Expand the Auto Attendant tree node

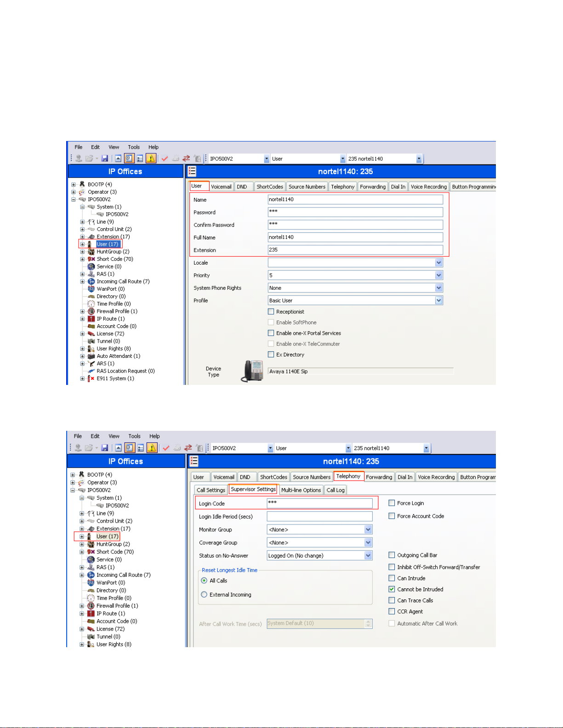click(x=82, y=356)
